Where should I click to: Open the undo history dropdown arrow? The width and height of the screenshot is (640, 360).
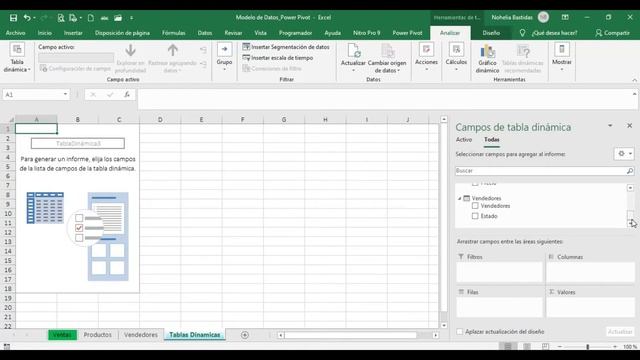34,18
